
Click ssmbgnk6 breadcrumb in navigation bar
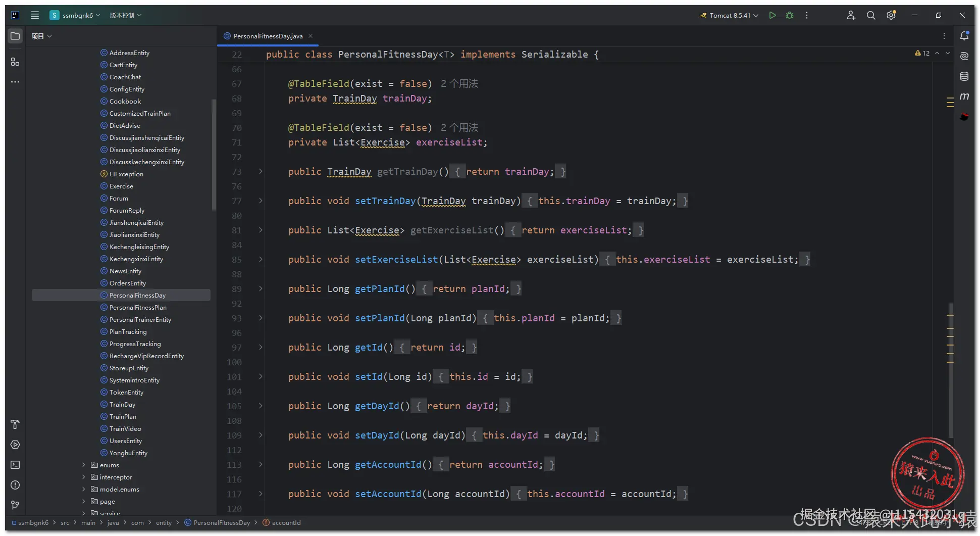pos(30,522)
